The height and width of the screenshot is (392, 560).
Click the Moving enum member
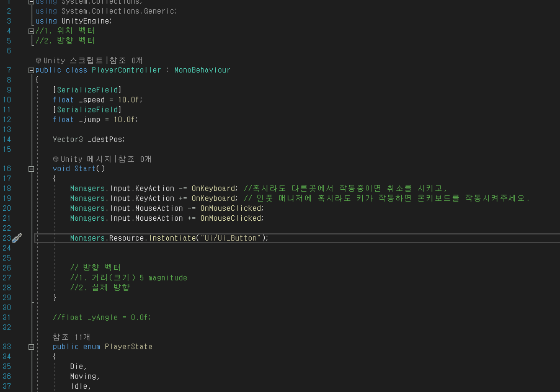tap(83, 376)
